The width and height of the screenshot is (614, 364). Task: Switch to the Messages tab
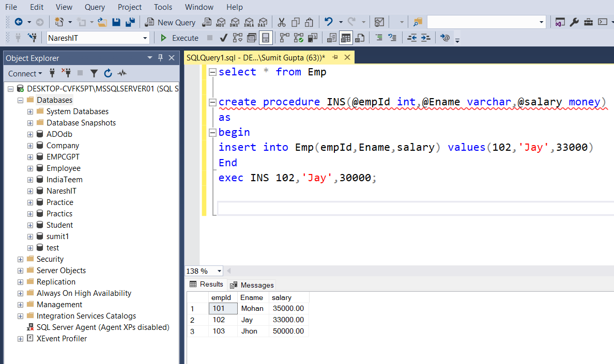(252, 285)
